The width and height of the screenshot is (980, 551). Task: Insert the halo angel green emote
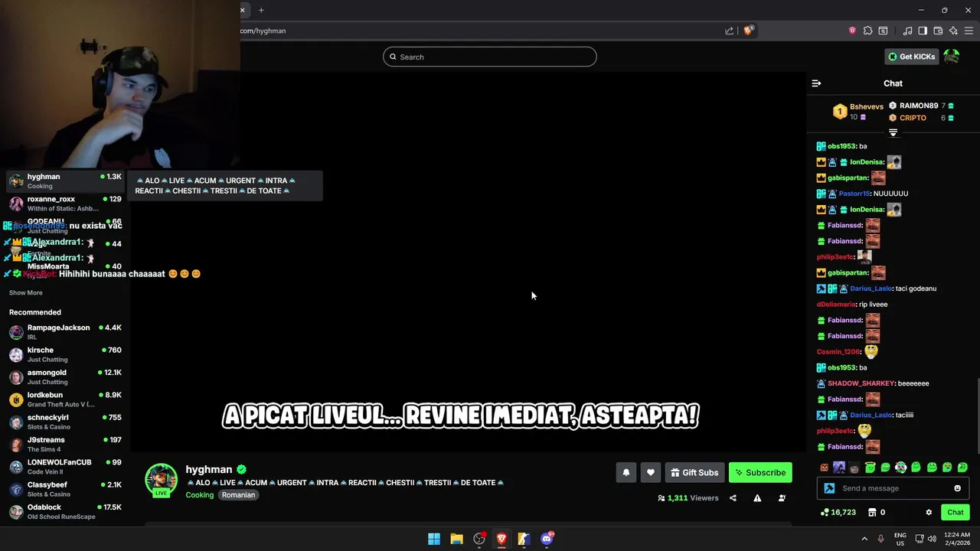click(x=870, y=468)
